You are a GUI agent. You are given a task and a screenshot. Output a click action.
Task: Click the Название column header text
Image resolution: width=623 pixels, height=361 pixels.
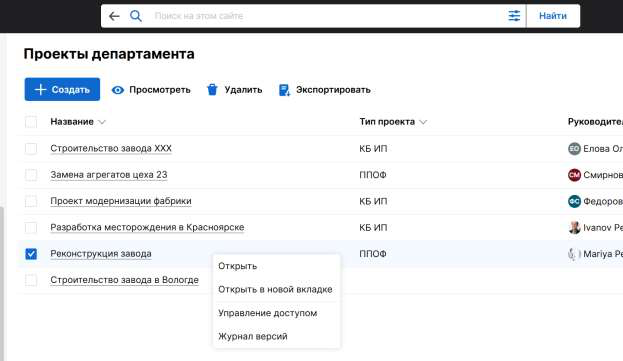[x=72, y=122]
